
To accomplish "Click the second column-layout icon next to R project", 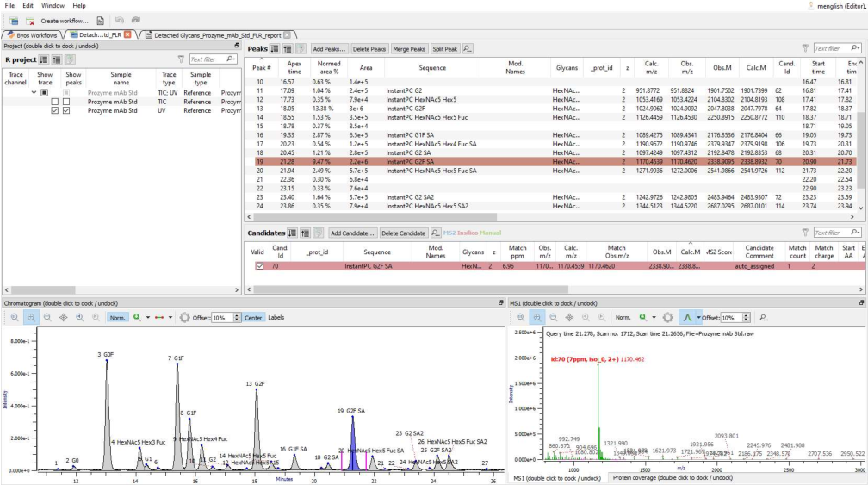I will click(x=57, y=59).
